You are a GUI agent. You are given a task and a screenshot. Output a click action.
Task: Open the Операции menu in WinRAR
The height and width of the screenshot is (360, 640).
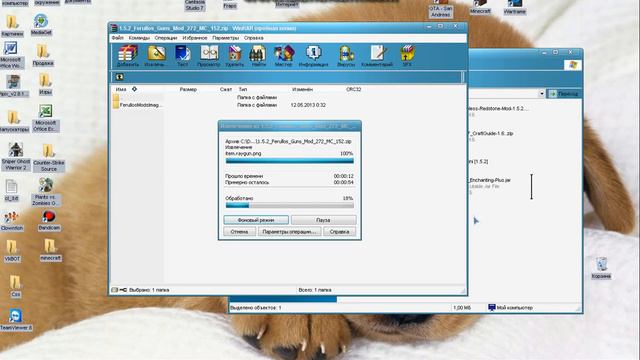click(166, 38)
